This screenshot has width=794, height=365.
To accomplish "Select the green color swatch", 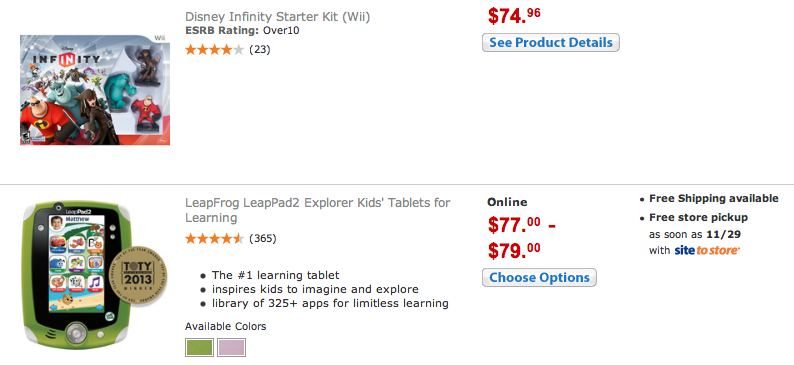I will 199,347.
